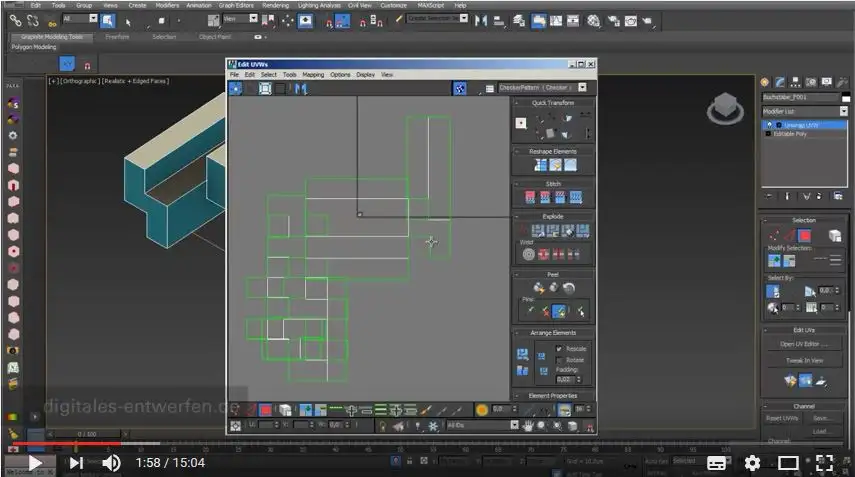Click the first Reshape Elements icon
This screenshot has width=855, height=477.
(x=540, y=165)
